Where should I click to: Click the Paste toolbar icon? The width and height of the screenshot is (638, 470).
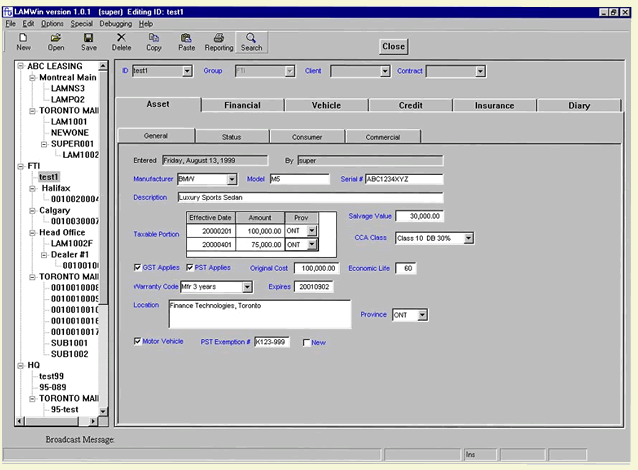[x=186, y=38]
